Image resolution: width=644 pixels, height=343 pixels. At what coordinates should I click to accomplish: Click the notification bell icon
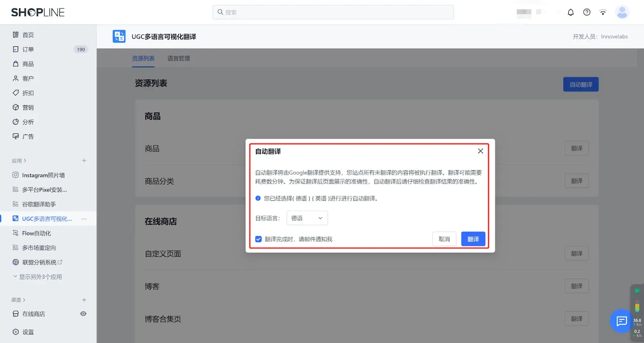click(570, 12)
